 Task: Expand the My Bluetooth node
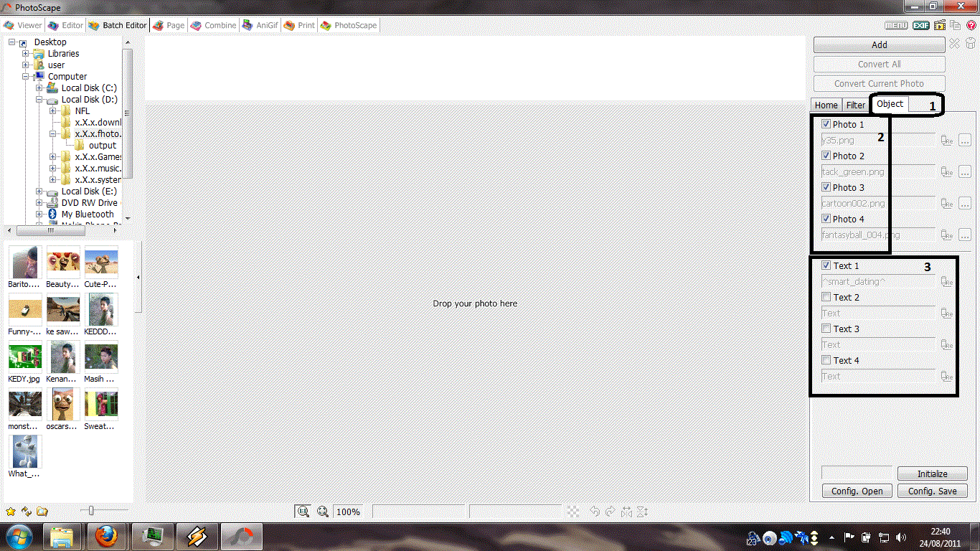point(39,215)
